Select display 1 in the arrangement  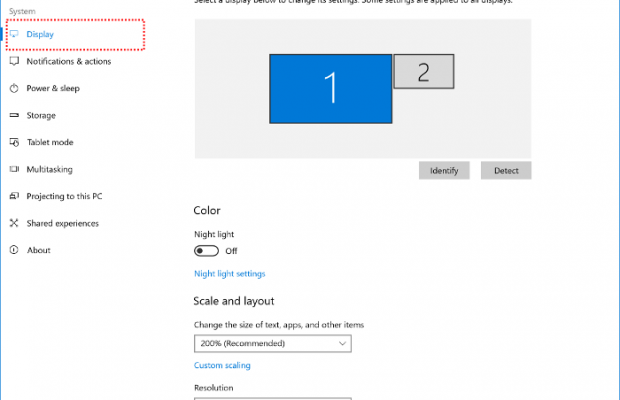tap(330, 88)
